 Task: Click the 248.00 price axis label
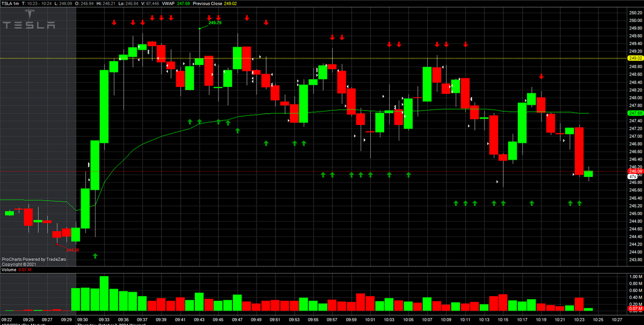click(635, 98)
